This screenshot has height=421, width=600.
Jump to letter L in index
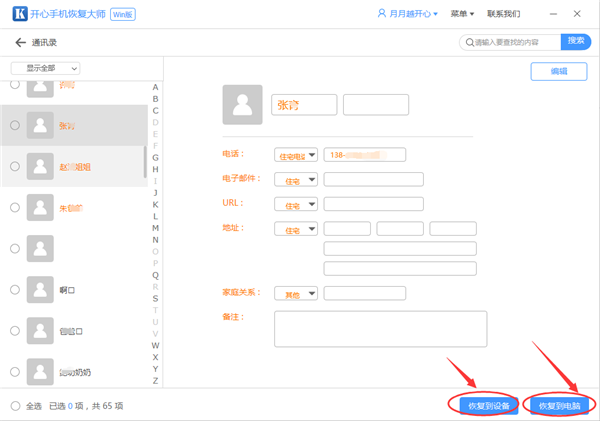[x=155, y=217]
